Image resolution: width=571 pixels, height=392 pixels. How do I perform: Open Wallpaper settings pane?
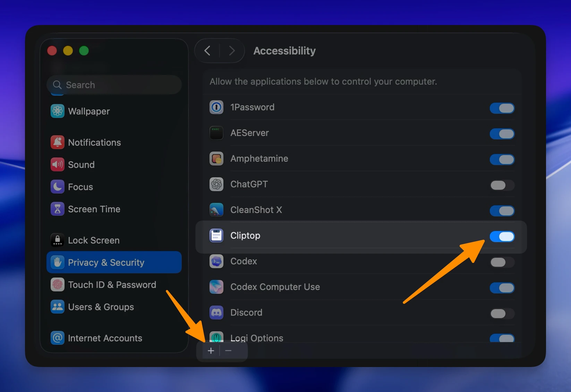[114, 111]
